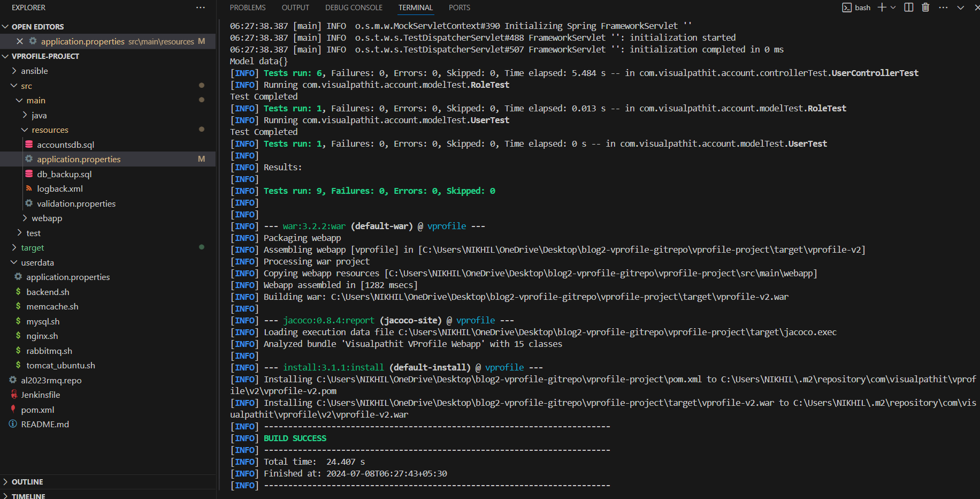Open validation.properties file

coord(76,203)
